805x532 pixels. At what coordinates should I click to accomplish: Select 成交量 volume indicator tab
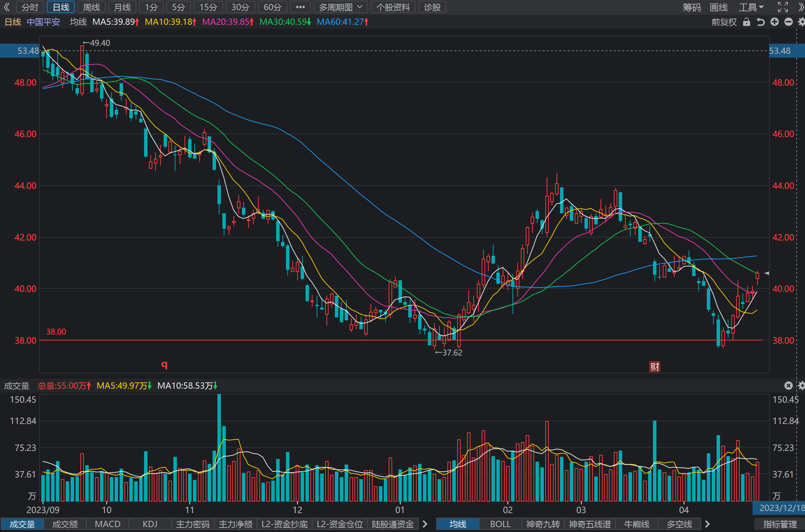[22, 524]
